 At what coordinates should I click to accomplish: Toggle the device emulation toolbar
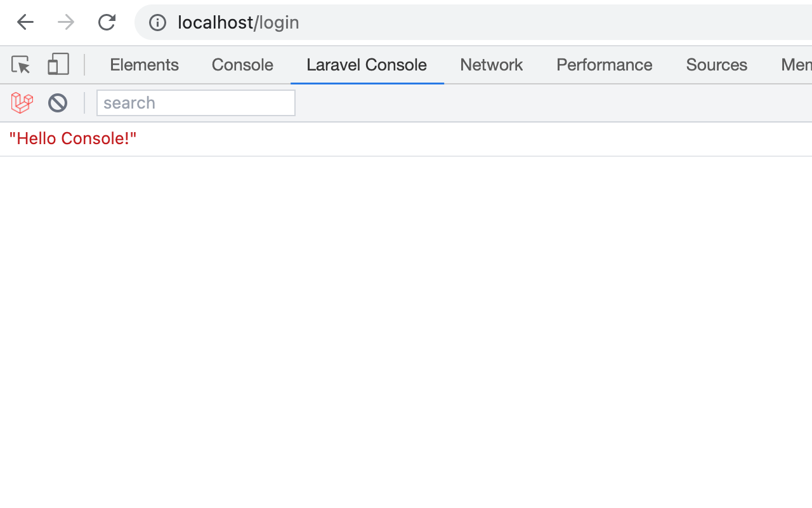[x=58, y=64]
